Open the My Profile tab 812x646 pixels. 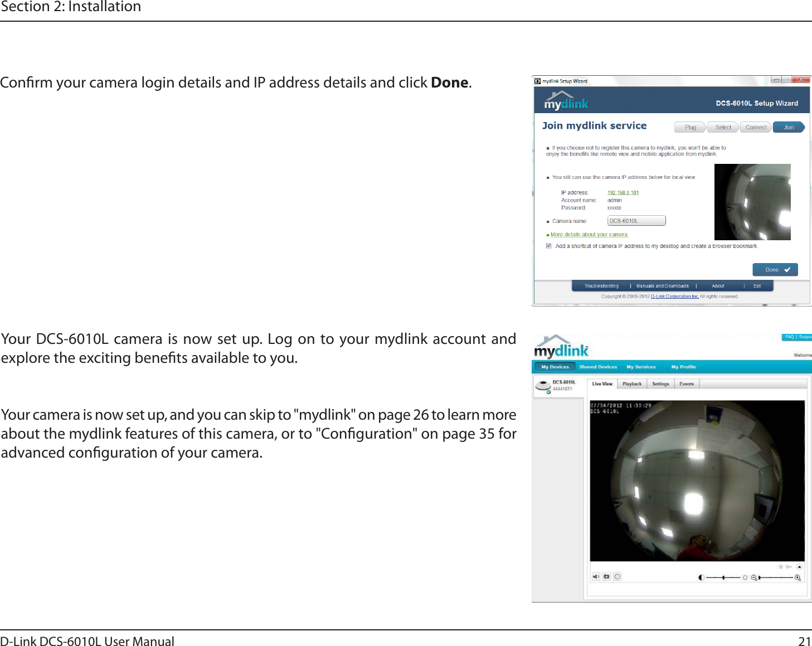point(683,367)
